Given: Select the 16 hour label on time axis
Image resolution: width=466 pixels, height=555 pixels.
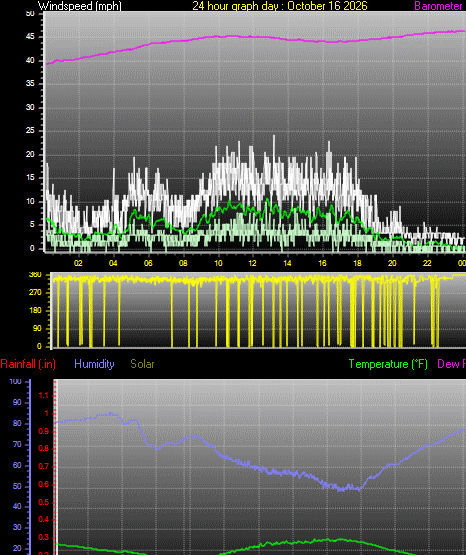Looking at the screenshot, I should point(322,263).
